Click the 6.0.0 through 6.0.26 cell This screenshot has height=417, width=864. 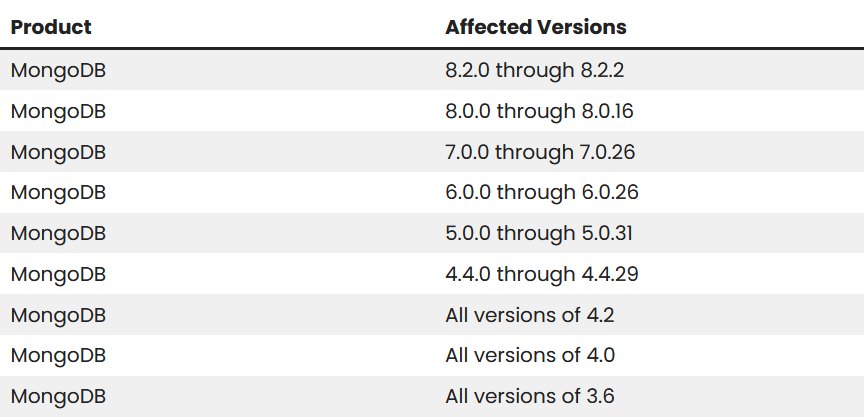click(x=542, y=192)
